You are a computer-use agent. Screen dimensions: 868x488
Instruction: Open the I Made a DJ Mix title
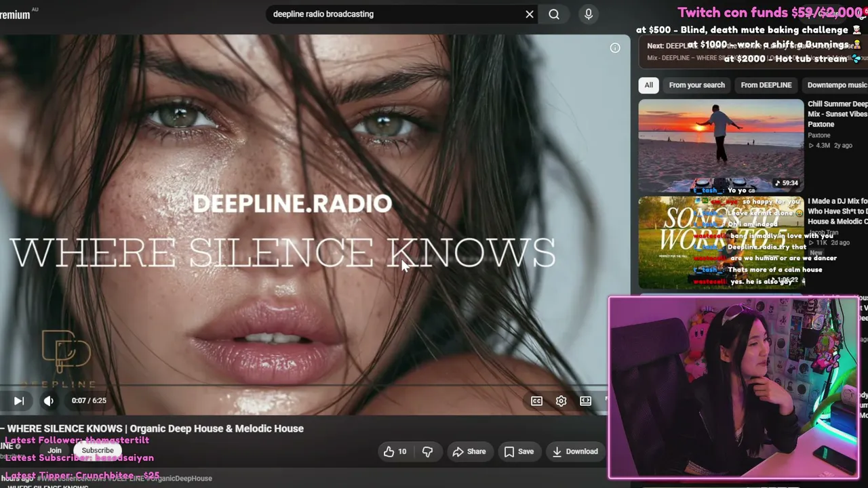pyautogui.click(x=837, y=211)
